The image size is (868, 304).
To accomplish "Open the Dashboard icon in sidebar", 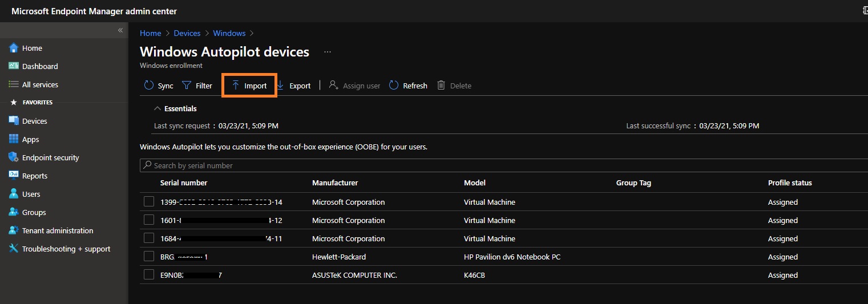I will (14, 66).
